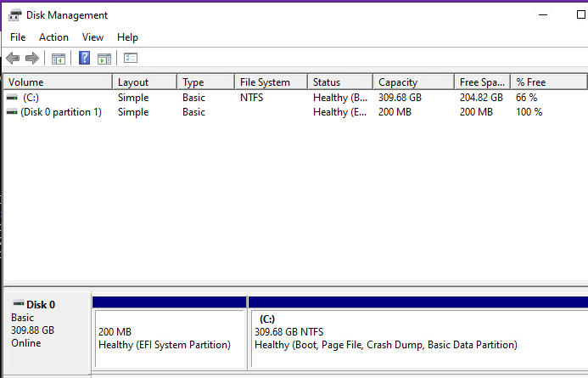Maximize the Disk Management window
The width and height of the screenshot is (588, 378).
[580, 14]
